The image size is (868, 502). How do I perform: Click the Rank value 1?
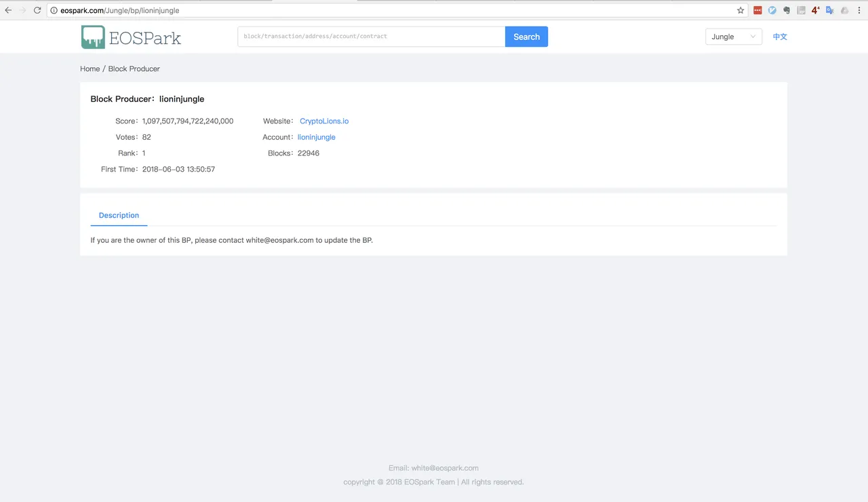pos(144,153)
